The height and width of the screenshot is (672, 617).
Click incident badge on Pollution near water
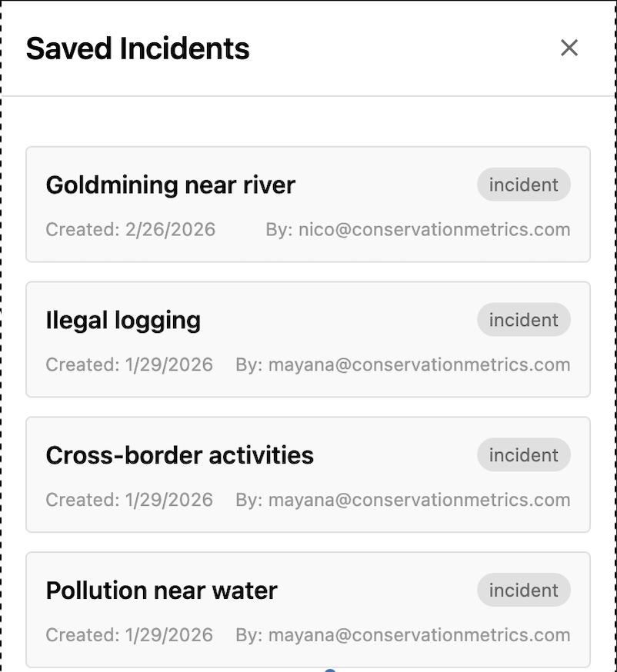pyautogui.click(x=523, y=590)
